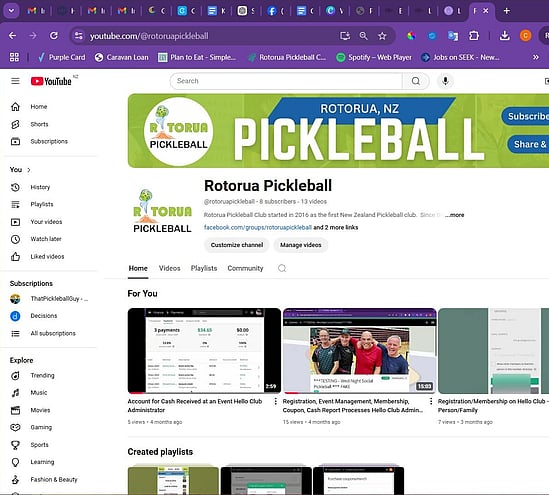
Task: Show more bookmarks with the overflow chevron
Action: point(535,57)
